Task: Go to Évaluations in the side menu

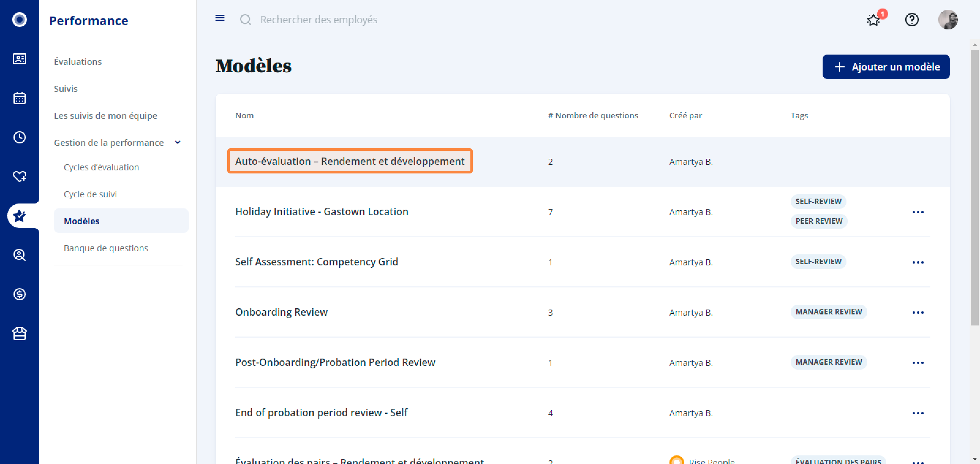Action: coord(77,62)
